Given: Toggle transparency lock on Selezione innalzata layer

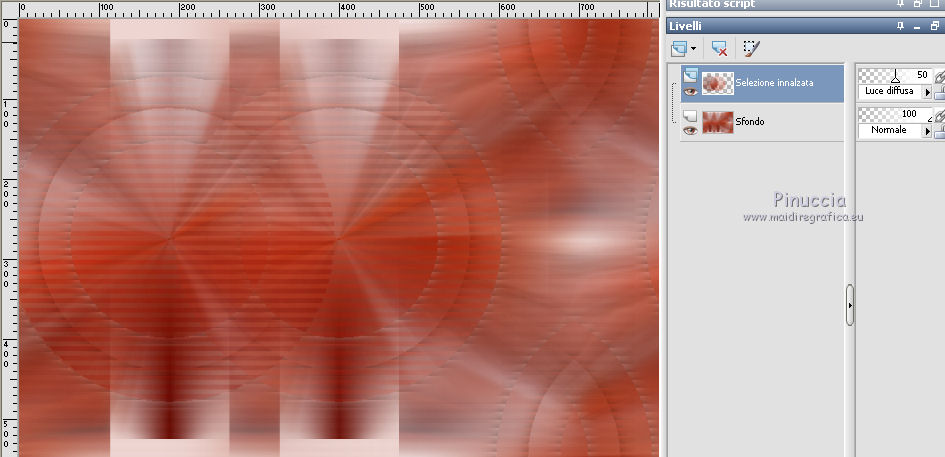Looking at the screenshot, I should pyautogui.click(x=939, y=92).
